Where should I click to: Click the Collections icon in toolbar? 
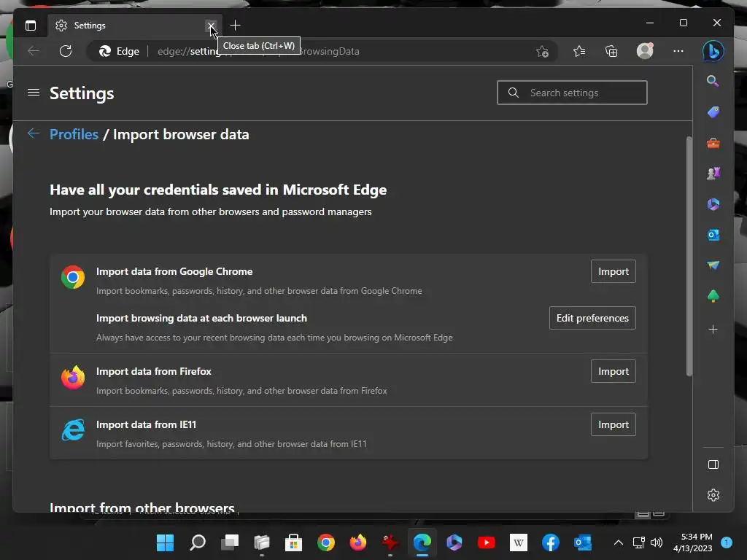(611, 51)
